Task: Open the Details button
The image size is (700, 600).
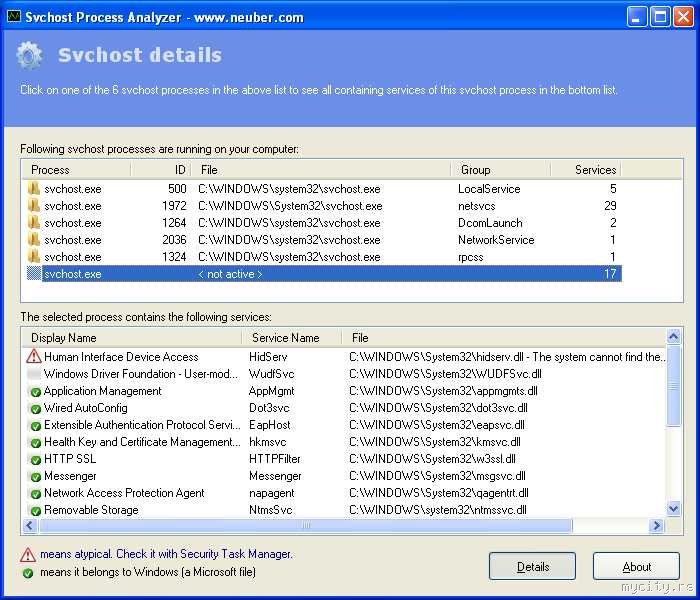Action: point(532,567)
